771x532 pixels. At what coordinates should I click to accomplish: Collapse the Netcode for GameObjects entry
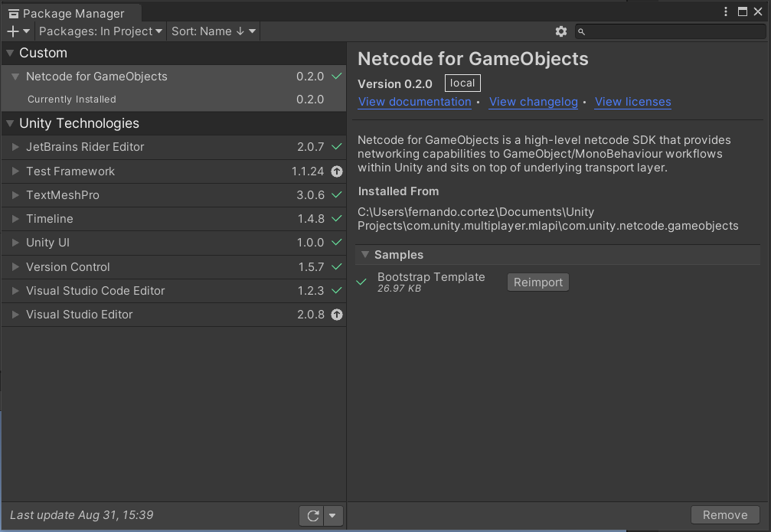[15, 77]
